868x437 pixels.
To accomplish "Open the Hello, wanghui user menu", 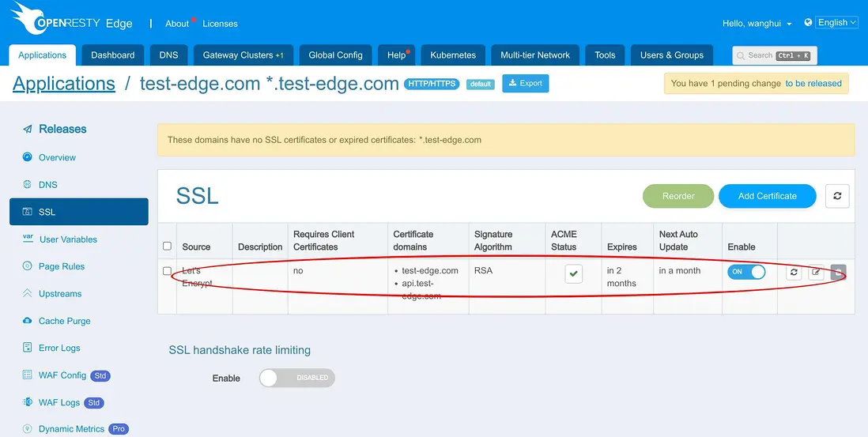I will [x=757, y=24].
